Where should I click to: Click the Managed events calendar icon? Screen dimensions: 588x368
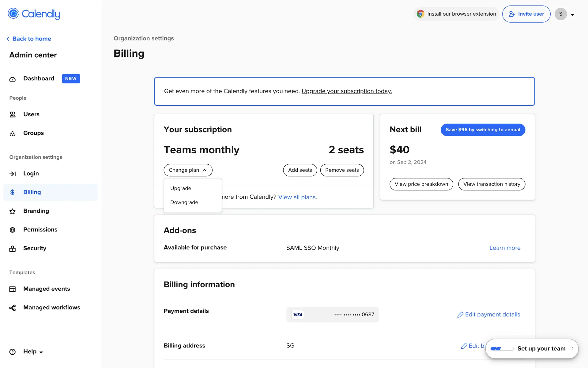click(x=13, y=289)
